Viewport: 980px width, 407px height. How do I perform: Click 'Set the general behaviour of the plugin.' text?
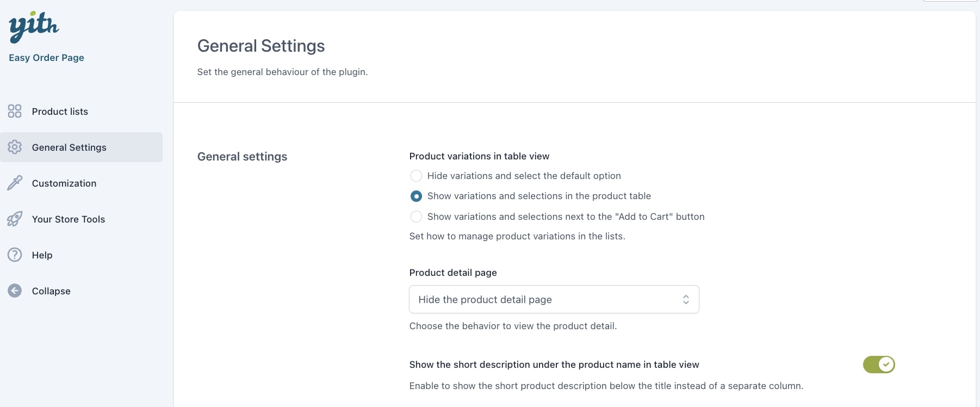(282, 72)
